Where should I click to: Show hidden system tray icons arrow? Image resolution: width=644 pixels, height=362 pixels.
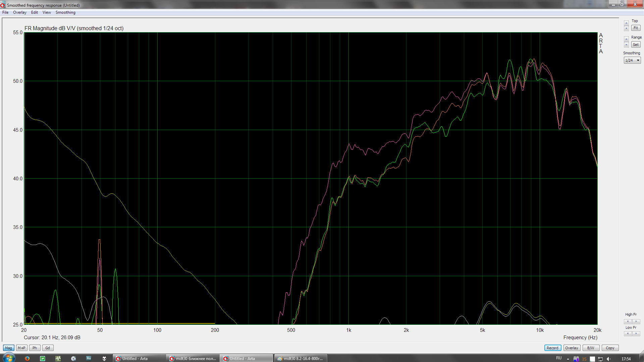click(x=568, y=359)
